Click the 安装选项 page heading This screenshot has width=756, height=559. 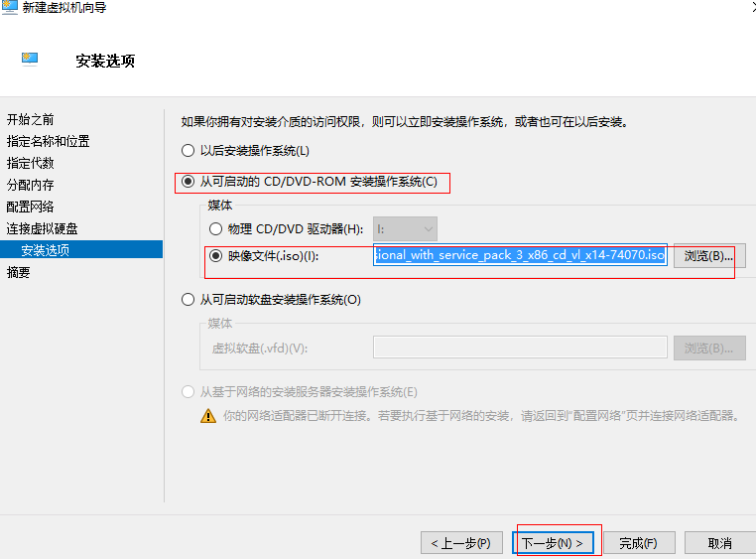[x=105, y=61]
